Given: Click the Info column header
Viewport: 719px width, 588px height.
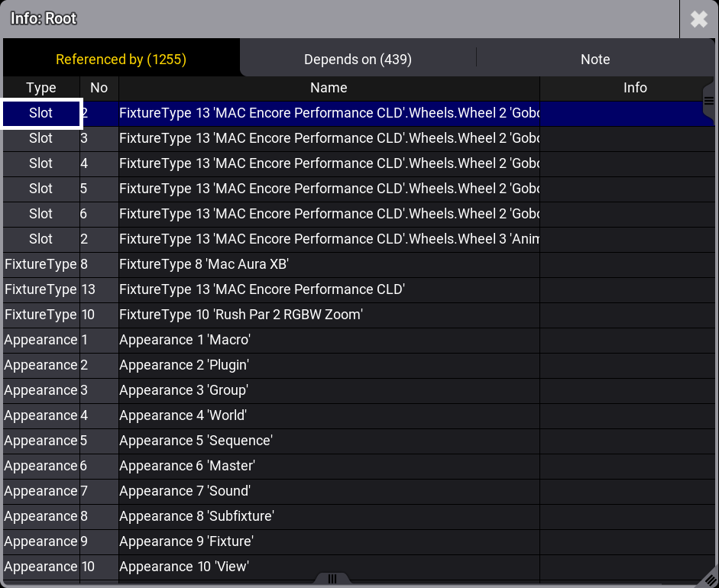Looking at the screenshot, I should (634, 88).
